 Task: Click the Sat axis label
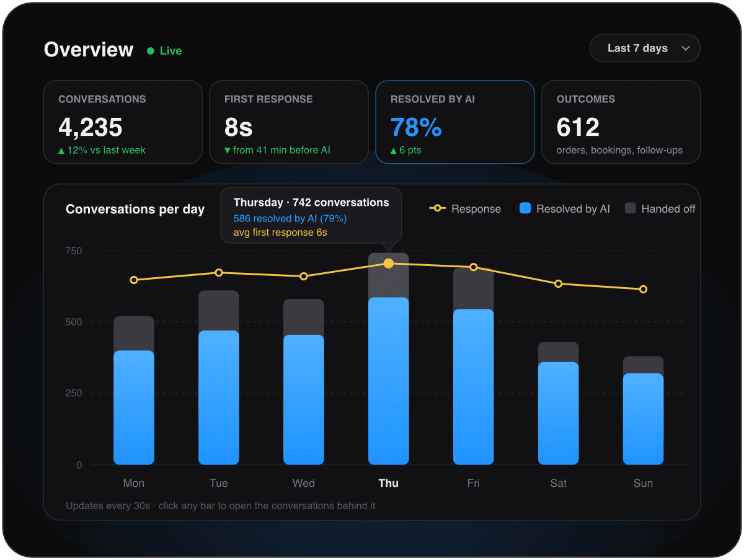pos(559,483)
